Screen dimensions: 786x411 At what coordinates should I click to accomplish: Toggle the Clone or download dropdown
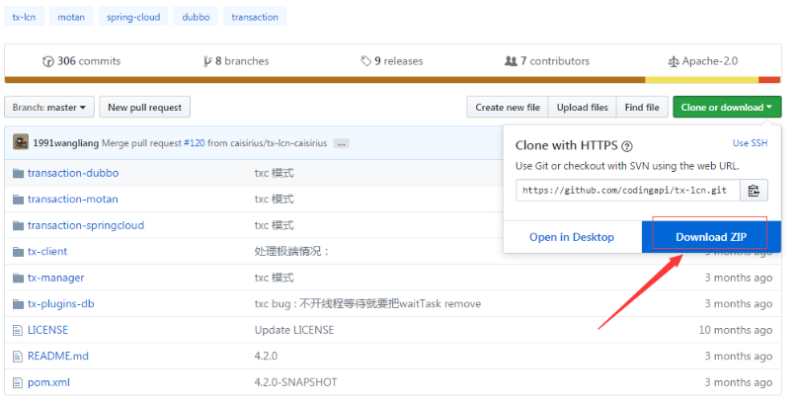click(x=727, y=107)
